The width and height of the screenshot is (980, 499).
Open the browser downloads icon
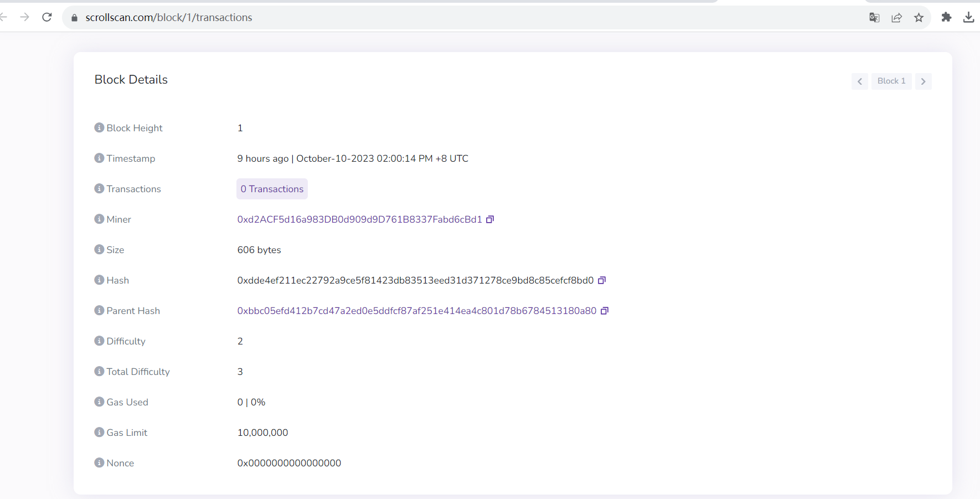pyautogui.click(x=968, y=17)
